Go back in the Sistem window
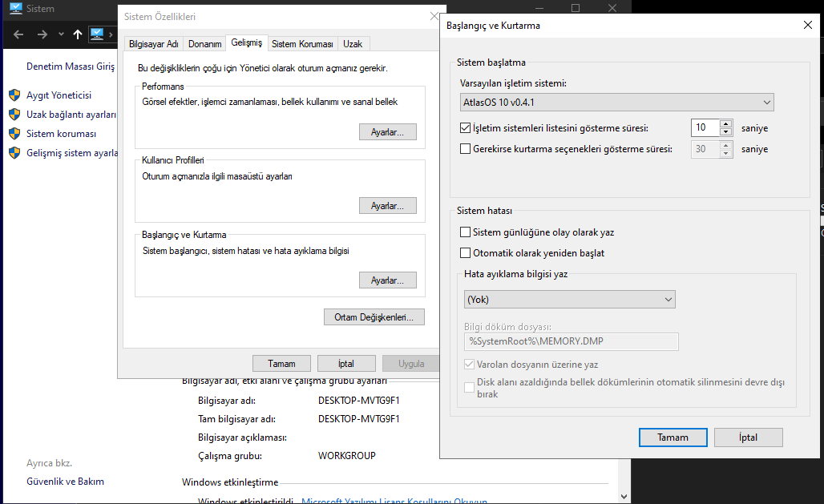Image resolution: width=824 pixels, height=504 pixels. (18, 34)
